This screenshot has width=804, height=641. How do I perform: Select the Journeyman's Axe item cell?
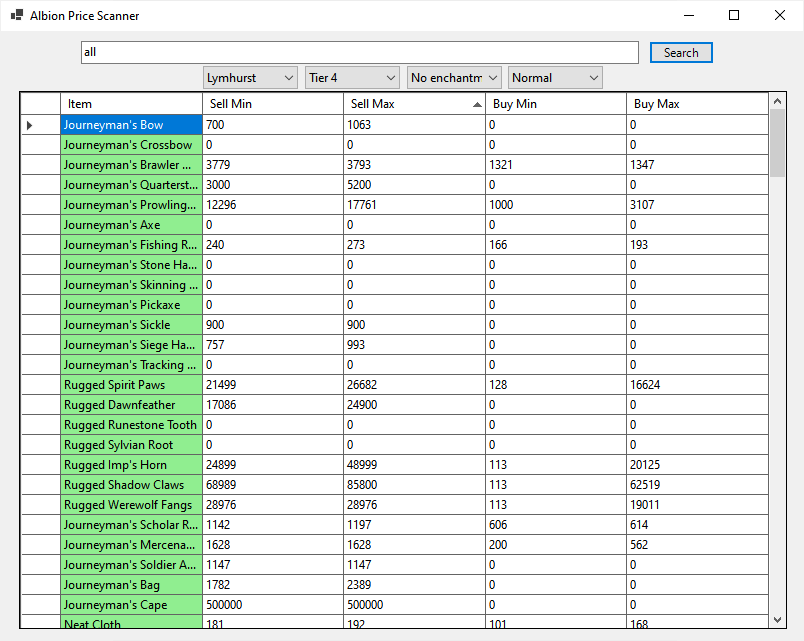pos(132,225)
